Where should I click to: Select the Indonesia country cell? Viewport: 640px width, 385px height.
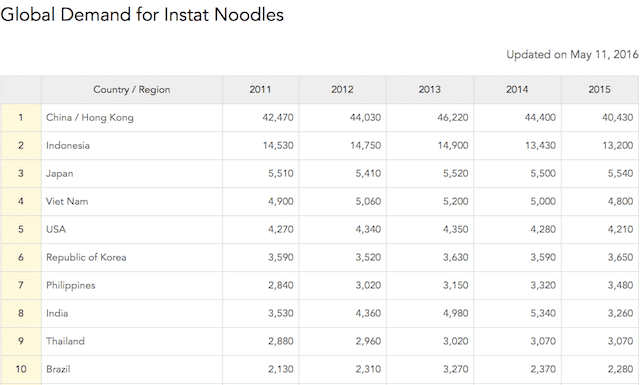tap(131, 145)
